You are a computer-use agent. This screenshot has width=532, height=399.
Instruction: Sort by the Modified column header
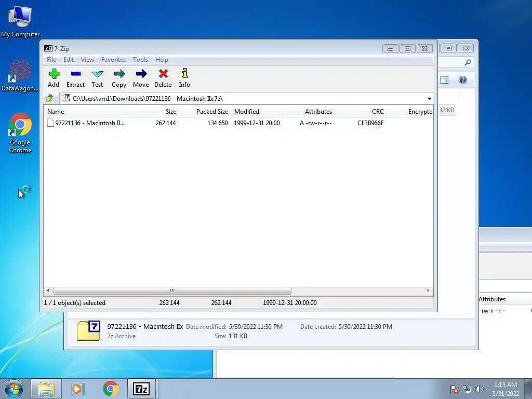(x=257, y=112)
